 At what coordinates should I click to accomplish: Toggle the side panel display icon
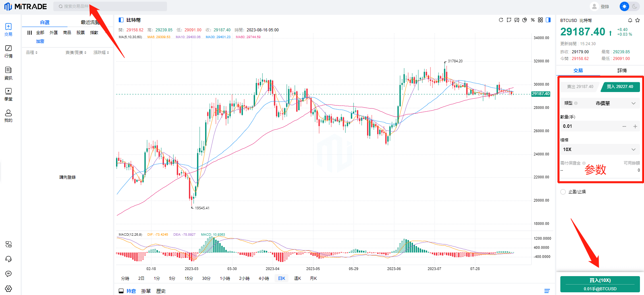[x=548, y=20]
